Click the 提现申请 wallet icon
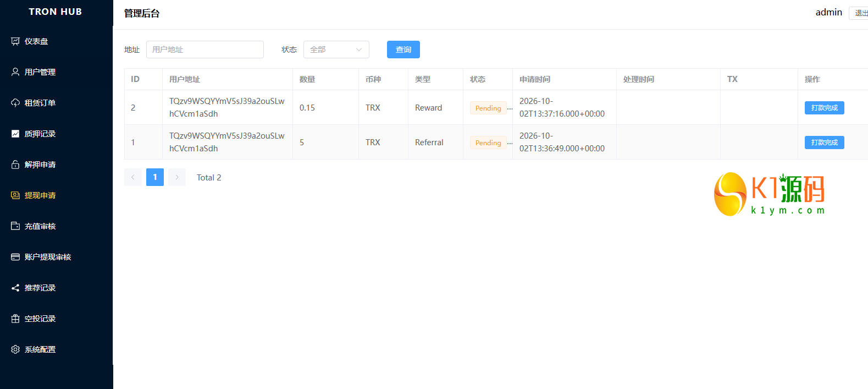 pos(15,195)
